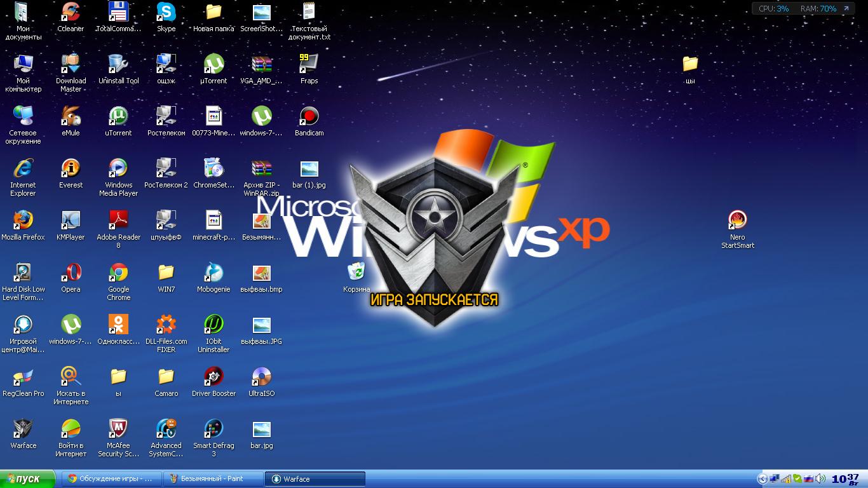Select the DLL-Files.com FIXER icon
The image size is (868, 488).
[x=166, y=334]
